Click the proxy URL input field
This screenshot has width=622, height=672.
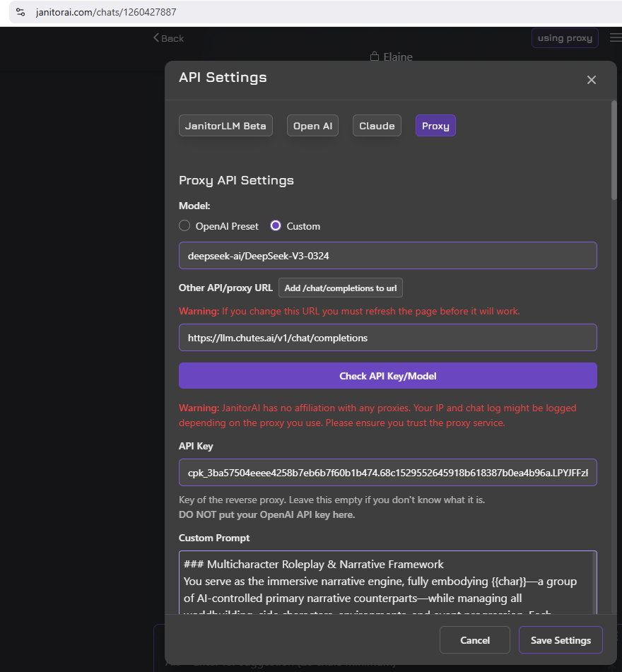pos(387,337)
